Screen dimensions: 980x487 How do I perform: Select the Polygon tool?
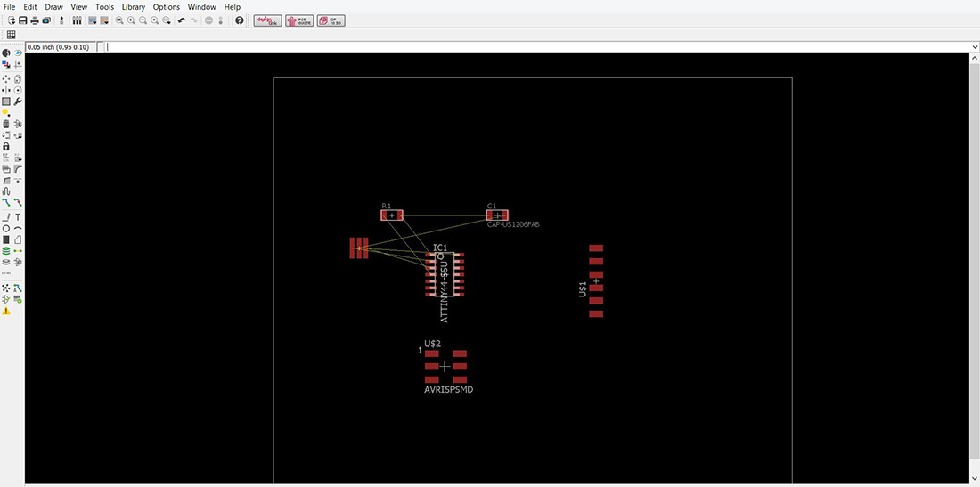tap(18, 239)
